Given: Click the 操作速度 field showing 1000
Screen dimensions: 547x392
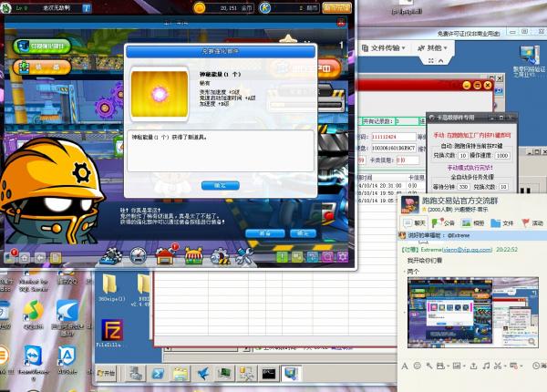Looking at the screenshot, I should coord(502,156).
